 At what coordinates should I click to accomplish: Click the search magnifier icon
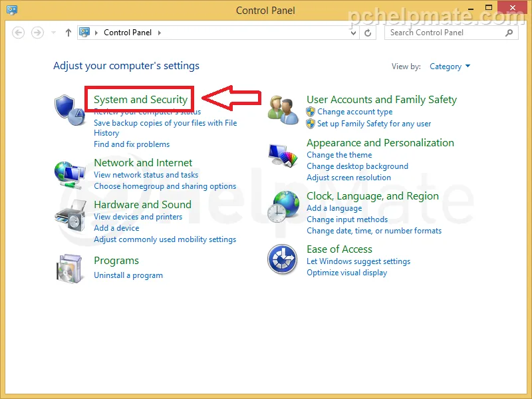(x=509, y=33)
